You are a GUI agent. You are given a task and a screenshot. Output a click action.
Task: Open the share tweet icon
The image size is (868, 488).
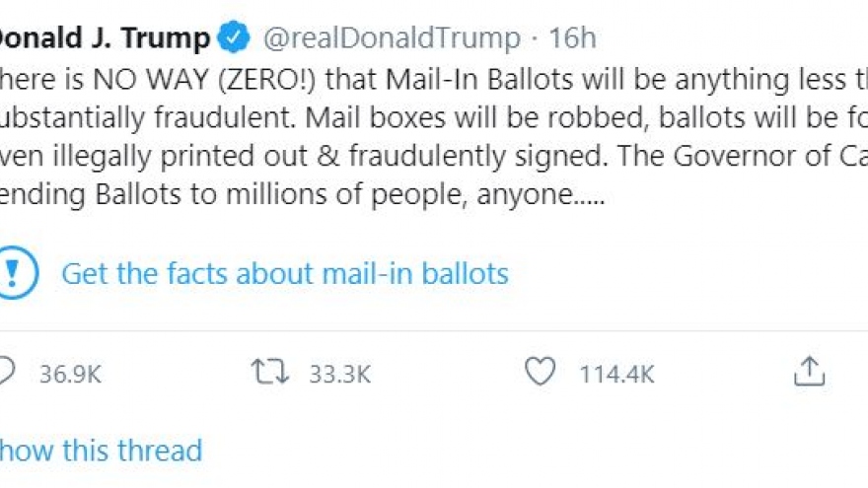point(809,371)
